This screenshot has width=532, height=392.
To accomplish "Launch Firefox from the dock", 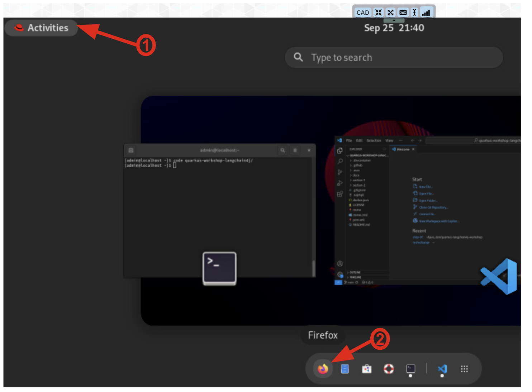I will pos(323,369).
